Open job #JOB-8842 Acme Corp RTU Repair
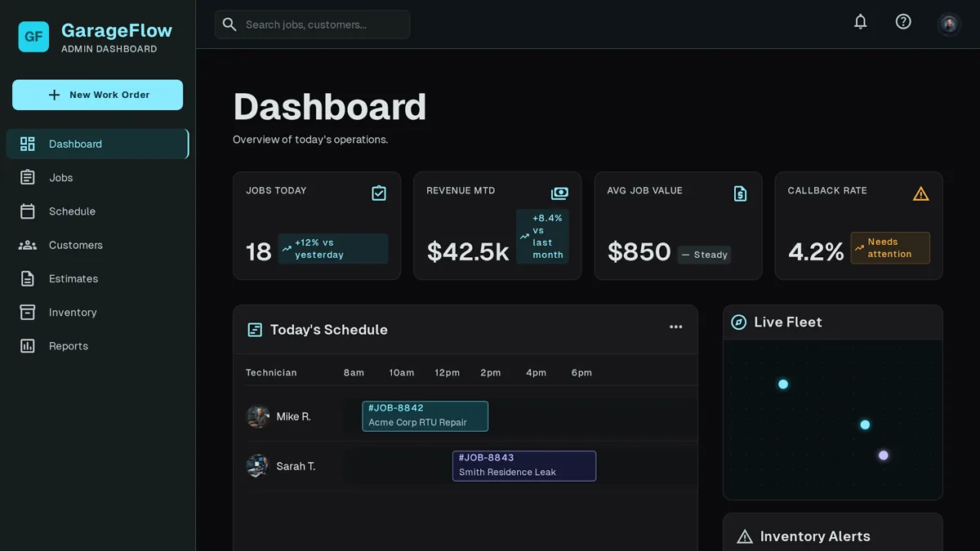This screenshot has width=980, height=551. tap(425, 415)
